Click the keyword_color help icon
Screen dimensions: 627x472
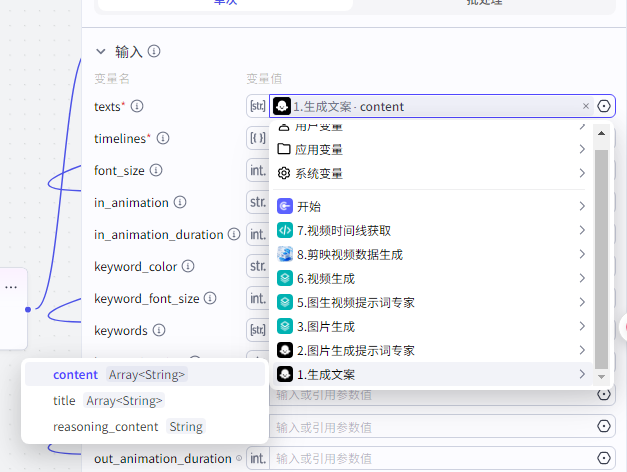pyautogui.click(x=187, y=267)
